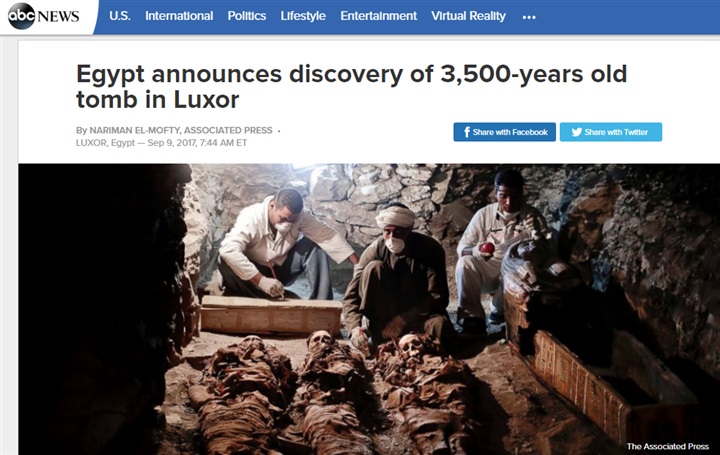
Task: Click the Share with Twitter button
Action: pos(611,132)
